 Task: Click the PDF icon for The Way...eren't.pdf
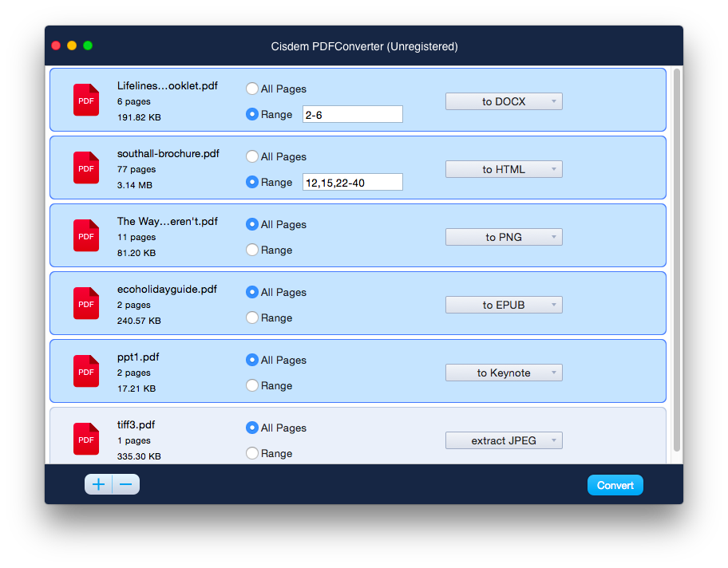(x=85, y=235)
